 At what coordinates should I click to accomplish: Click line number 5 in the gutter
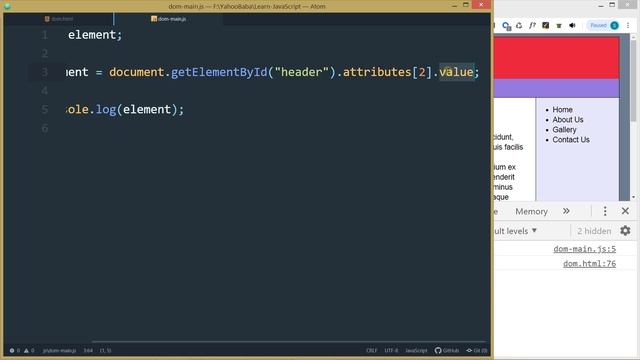coord(45,109)
